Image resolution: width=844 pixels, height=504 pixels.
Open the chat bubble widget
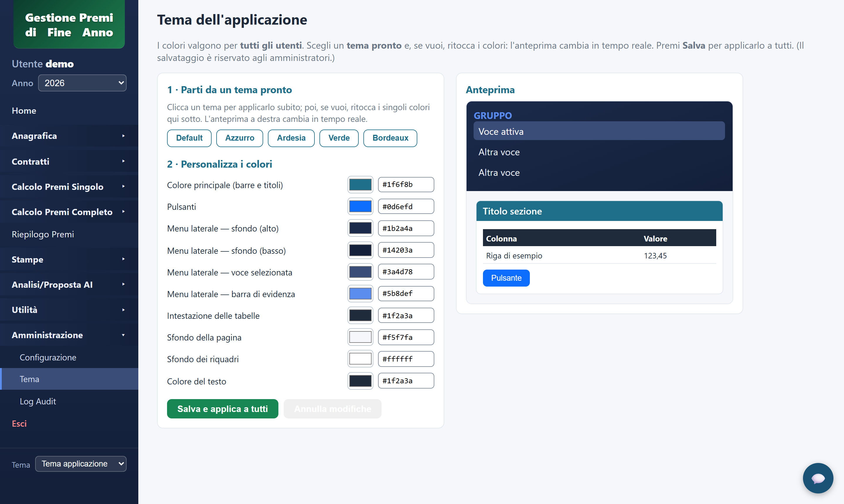click(818, 478)
